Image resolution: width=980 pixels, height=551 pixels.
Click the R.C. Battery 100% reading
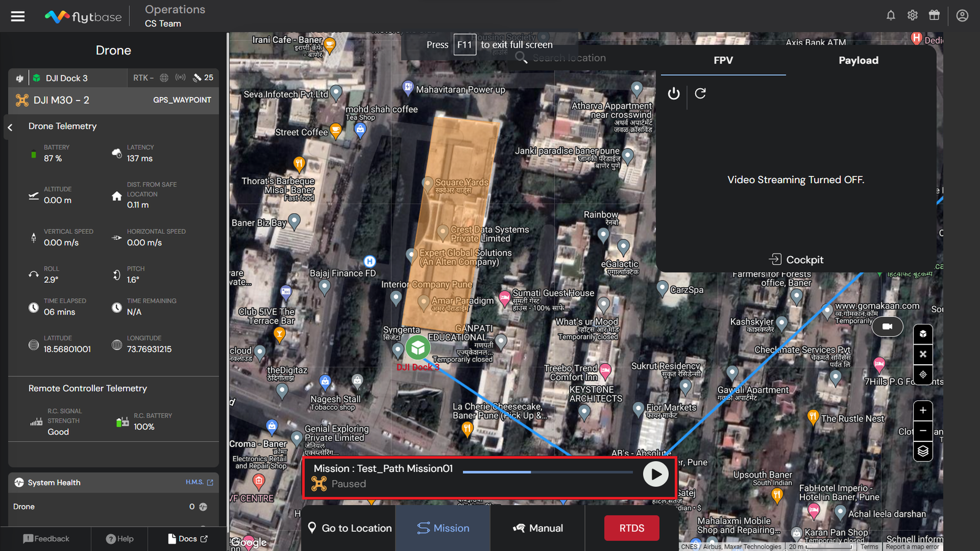[144, 427]
